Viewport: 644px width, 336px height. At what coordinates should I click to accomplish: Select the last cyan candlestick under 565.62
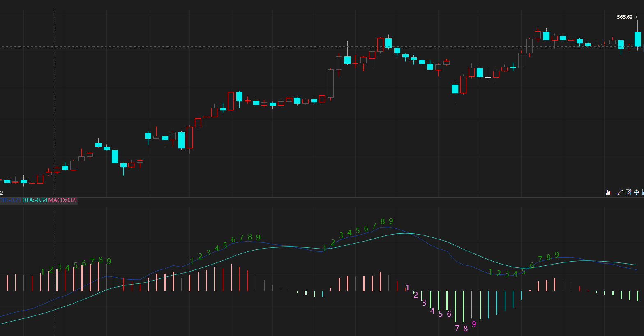point(637,39)
